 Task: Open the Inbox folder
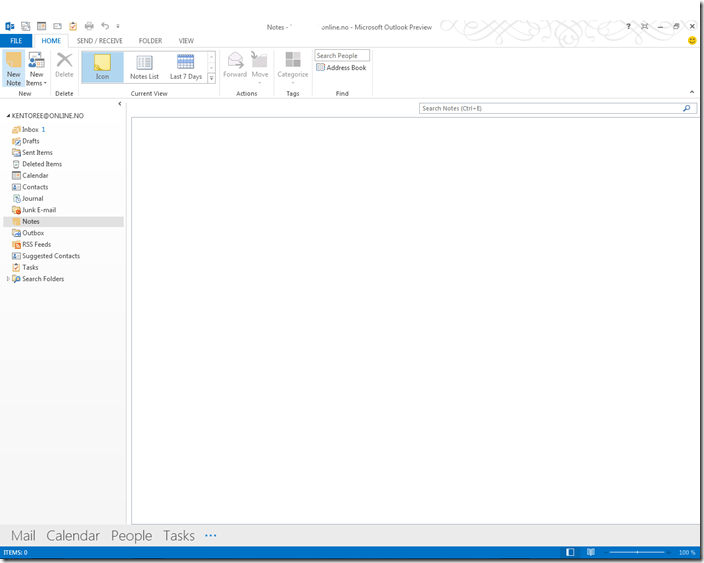tap(63, 130)
